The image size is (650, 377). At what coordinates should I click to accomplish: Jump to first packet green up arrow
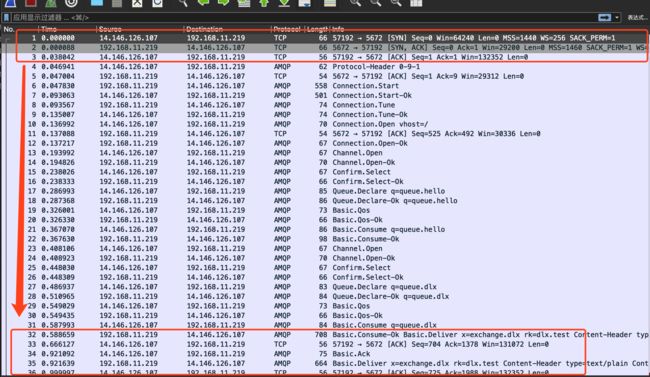tap(264, 3)
